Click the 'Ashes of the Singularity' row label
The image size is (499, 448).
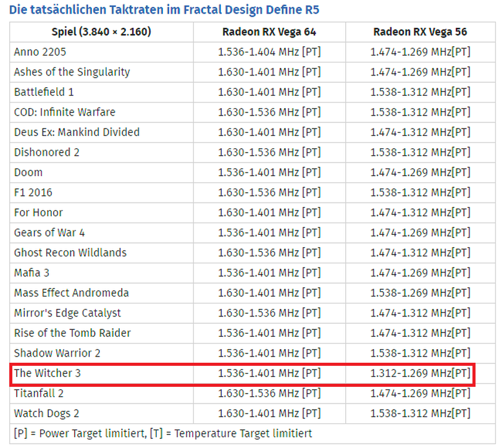coord(72,72)
